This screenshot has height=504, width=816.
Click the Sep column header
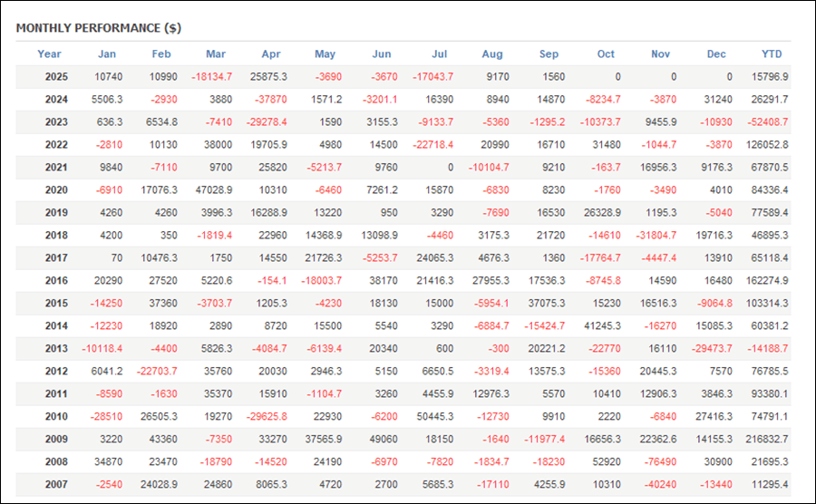549,54
